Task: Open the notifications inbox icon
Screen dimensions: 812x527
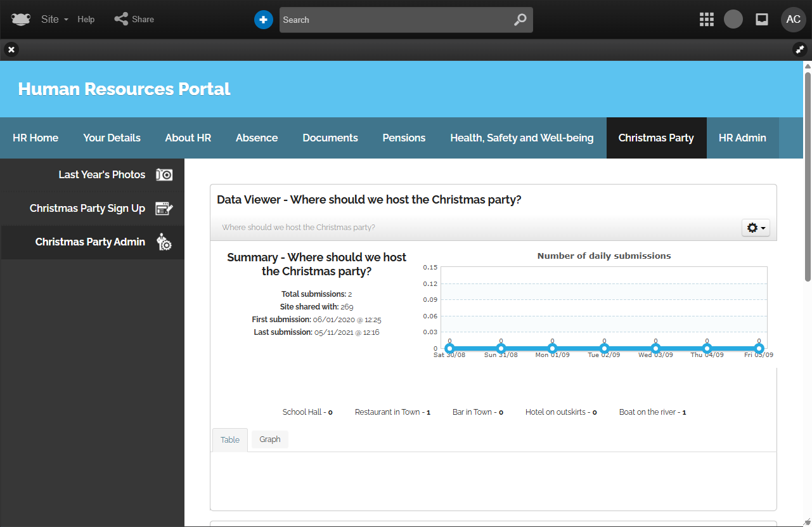Action: click(x=762, y=20)
